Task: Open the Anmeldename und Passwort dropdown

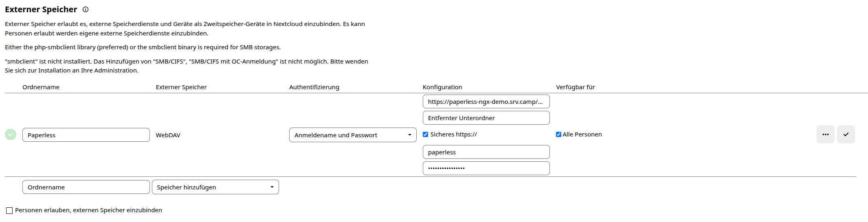Action: [352, 135]
